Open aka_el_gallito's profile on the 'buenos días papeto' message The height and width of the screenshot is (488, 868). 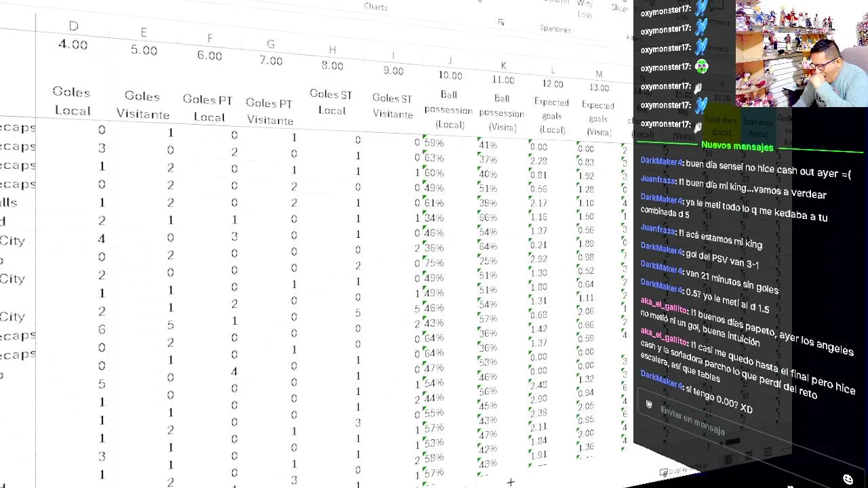click(664, 304)
